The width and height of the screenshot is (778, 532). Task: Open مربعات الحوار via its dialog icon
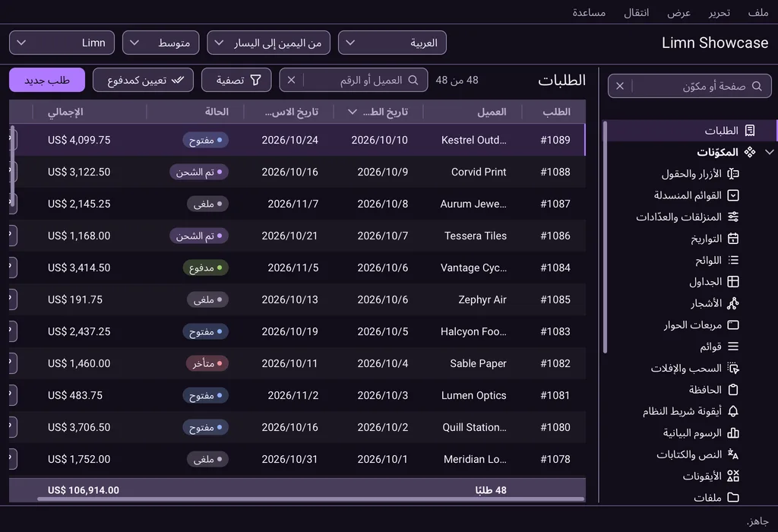tap(733, 325)
